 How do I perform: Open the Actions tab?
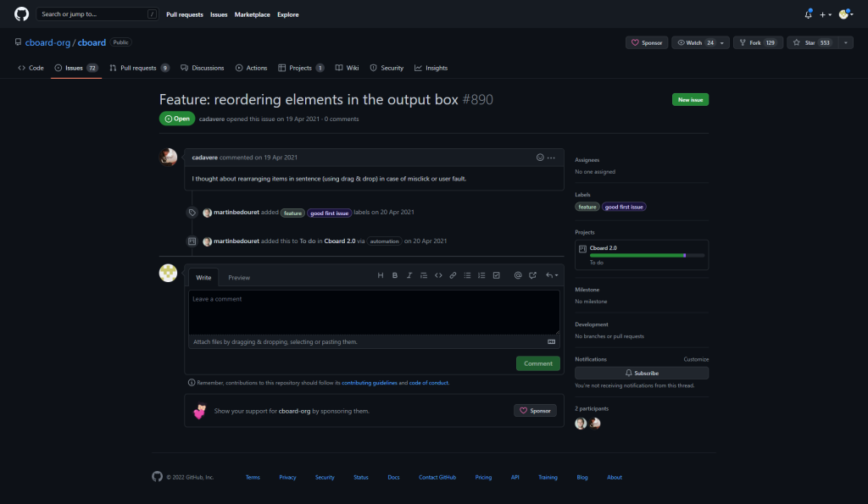click(x=251, y=68)
